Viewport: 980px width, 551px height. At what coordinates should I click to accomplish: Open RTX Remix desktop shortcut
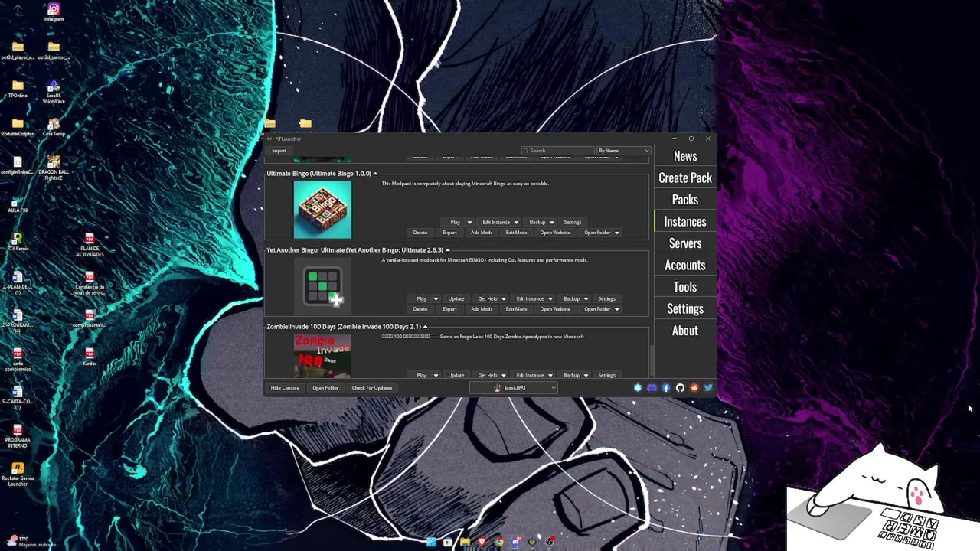pyautogui.click(x=18, y=243)
